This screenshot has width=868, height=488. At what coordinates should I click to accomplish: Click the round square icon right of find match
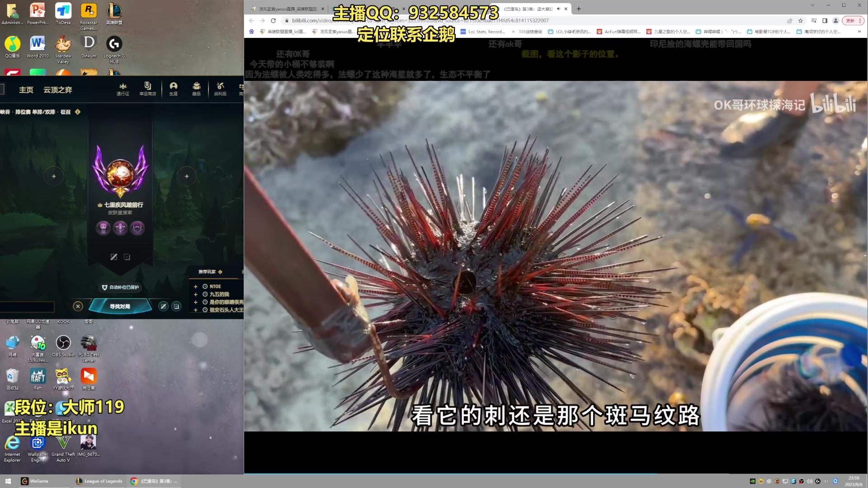coord(176,306)
